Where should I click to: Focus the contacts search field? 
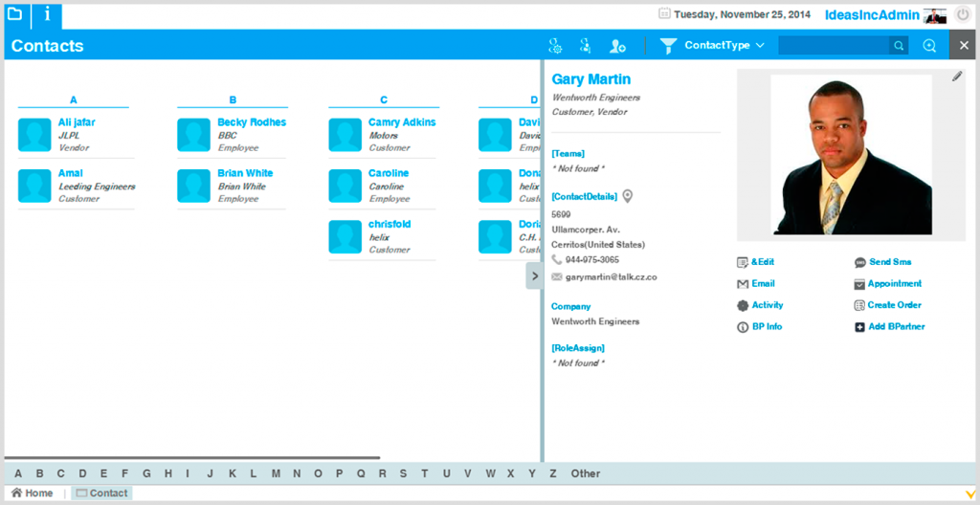(834, 45)
